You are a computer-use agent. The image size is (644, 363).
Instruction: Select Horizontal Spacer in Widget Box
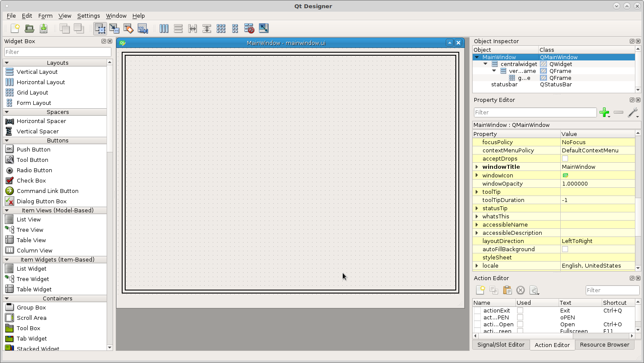coord(41,121)
